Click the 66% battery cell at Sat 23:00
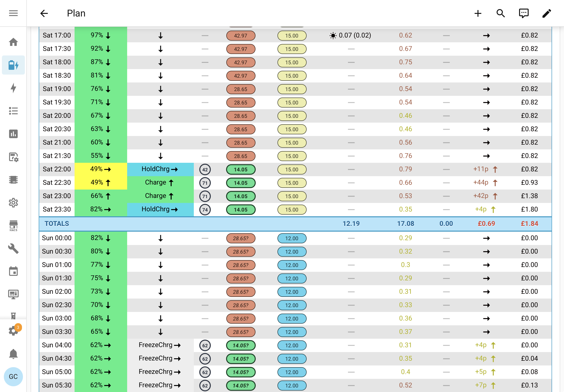Viewport: 564px width, 392px height. tap(101, 196)
